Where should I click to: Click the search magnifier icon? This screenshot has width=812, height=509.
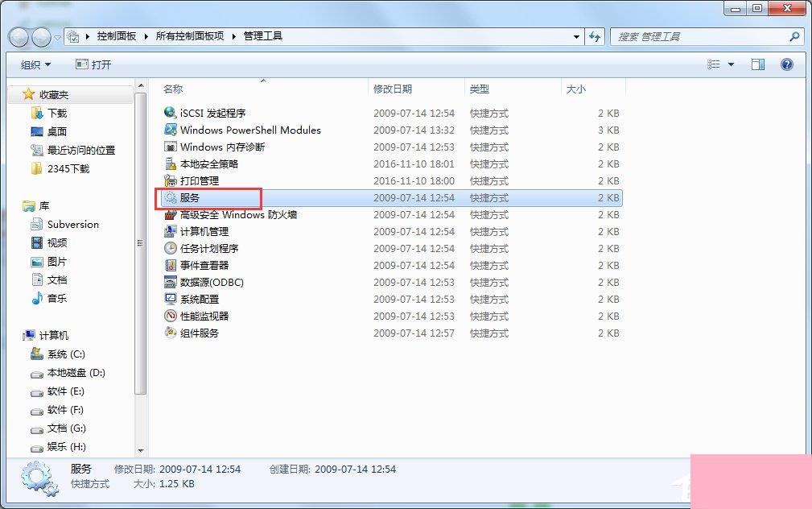794,36
